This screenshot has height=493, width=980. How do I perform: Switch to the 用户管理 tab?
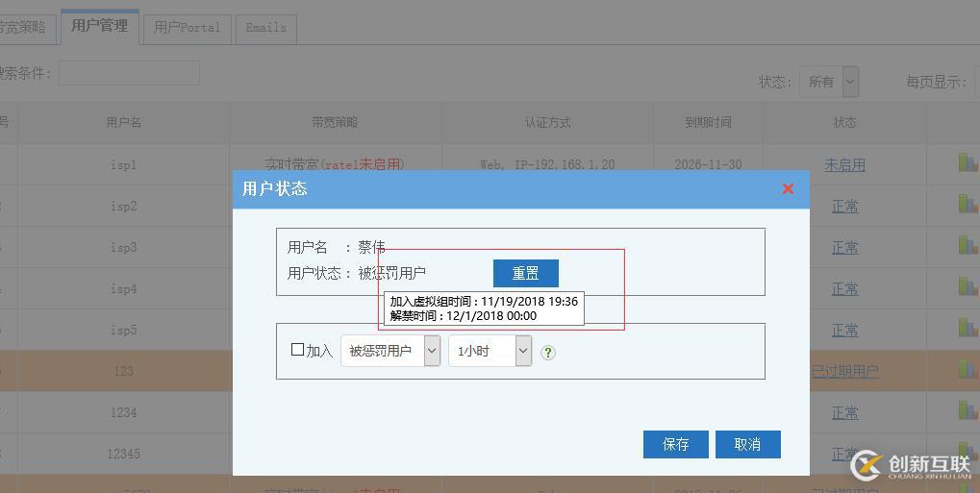click(x=99, y=26)
